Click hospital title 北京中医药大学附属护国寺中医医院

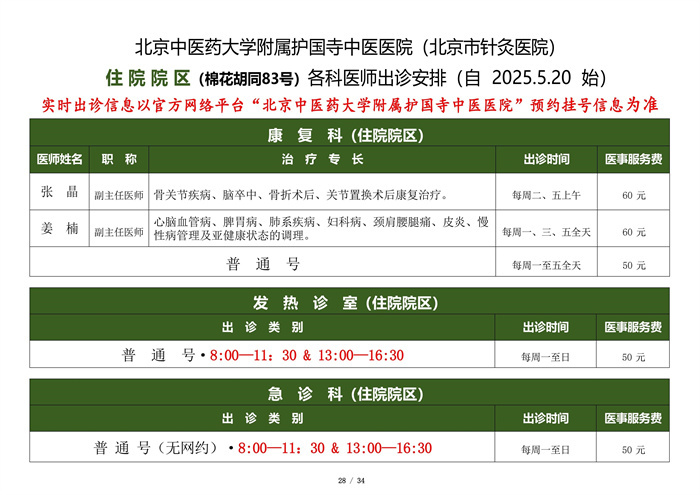click(x=274, y=47)
